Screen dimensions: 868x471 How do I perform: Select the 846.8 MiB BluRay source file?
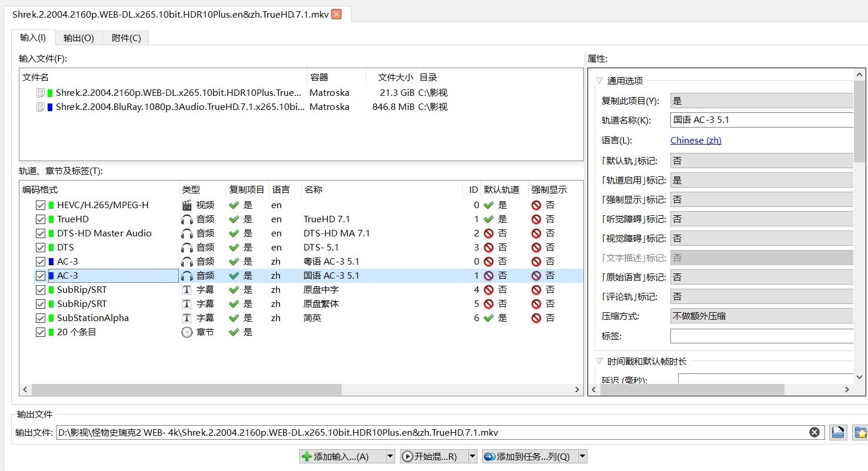point(301,107)
